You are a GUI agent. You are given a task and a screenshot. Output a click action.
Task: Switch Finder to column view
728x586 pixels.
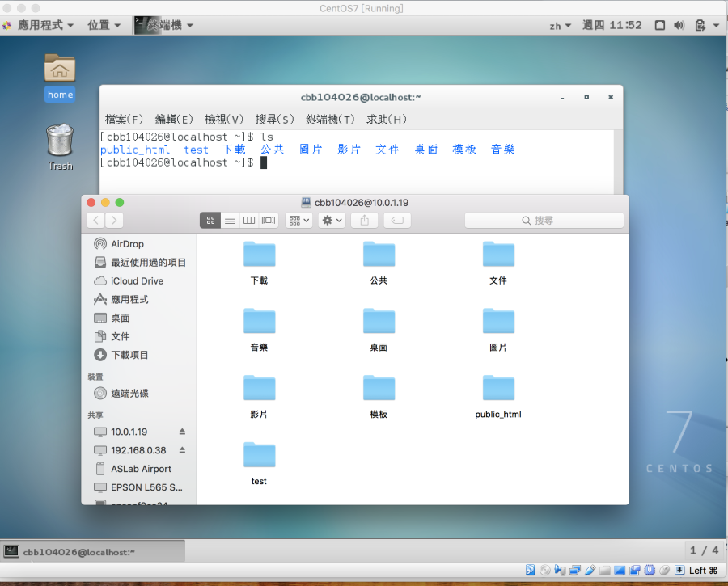[x=249, y=220]
